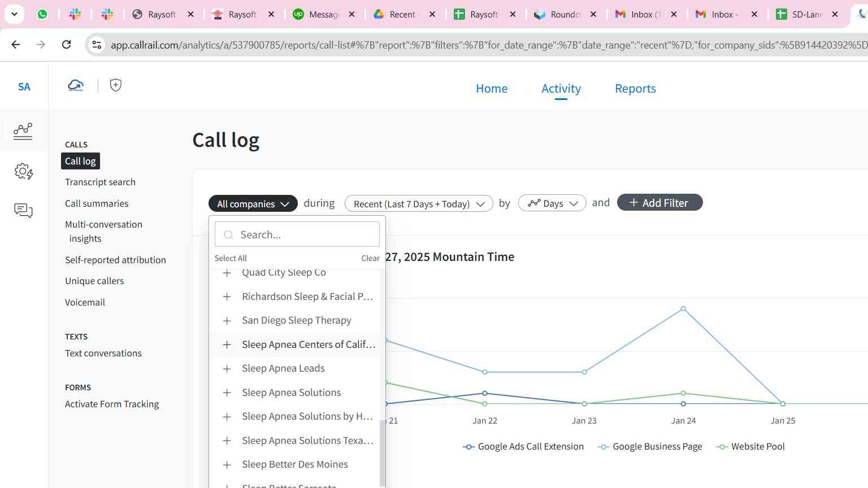868x488 pixels.
Task: Close the Upwork Messages tab
Action: click(x=351, y=14)
